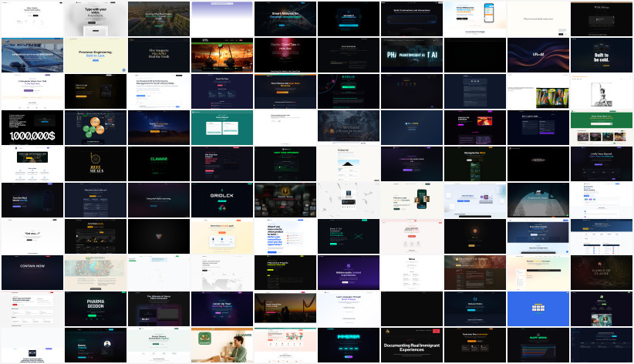Select the 'Built to be cold.' thumbnail
Image resolution: width=634 pixels, height=364 pixels.
(602, 55)
